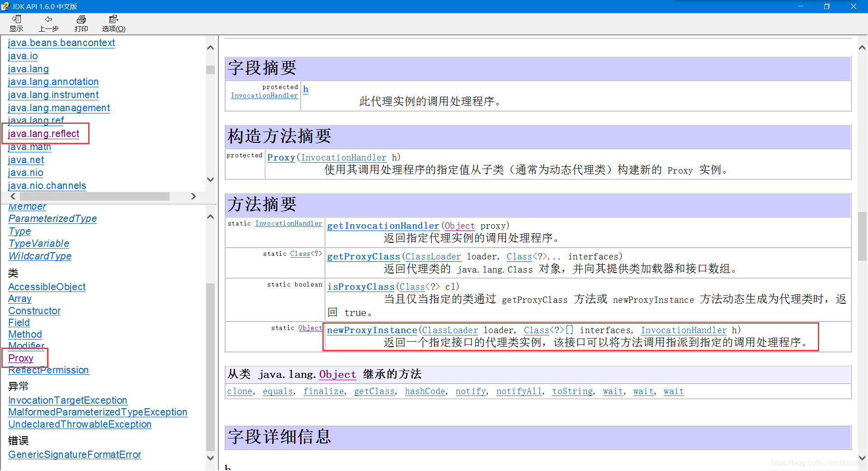Open the Constructor class link
Viewport: 868px width, 471px height.
tap(34, 311)
